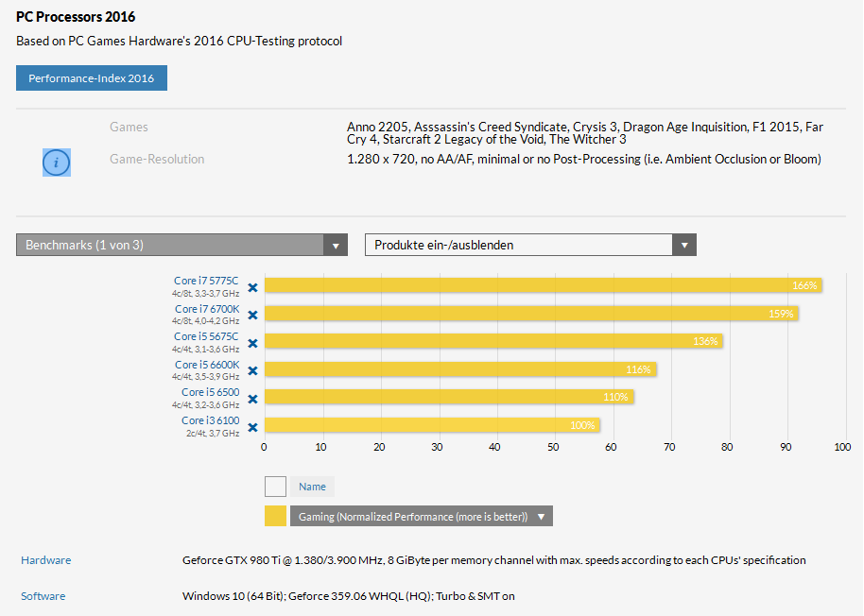
Task: Remove Core i5 6600K with its X icon
Action: click(x=253, y=370)
